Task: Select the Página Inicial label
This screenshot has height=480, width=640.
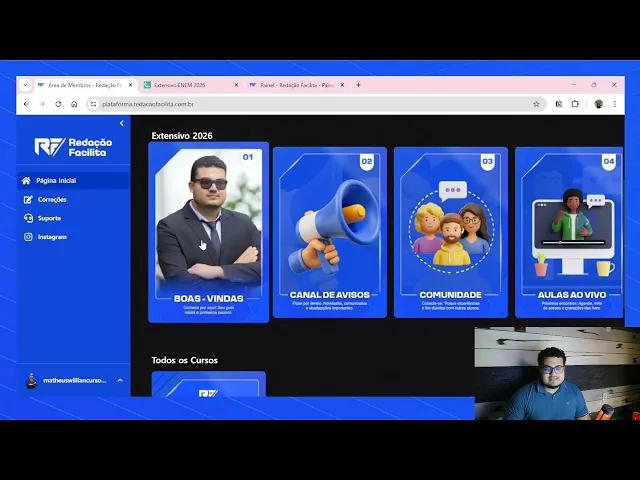Action: point(56,181)
